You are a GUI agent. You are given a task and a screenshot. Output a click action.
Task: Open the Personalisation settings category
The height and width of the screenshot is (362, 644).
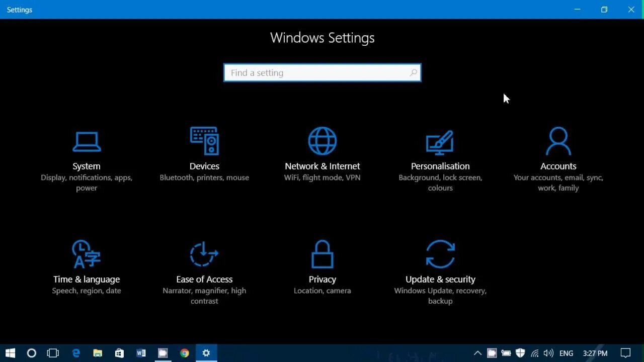click(440, 160)
